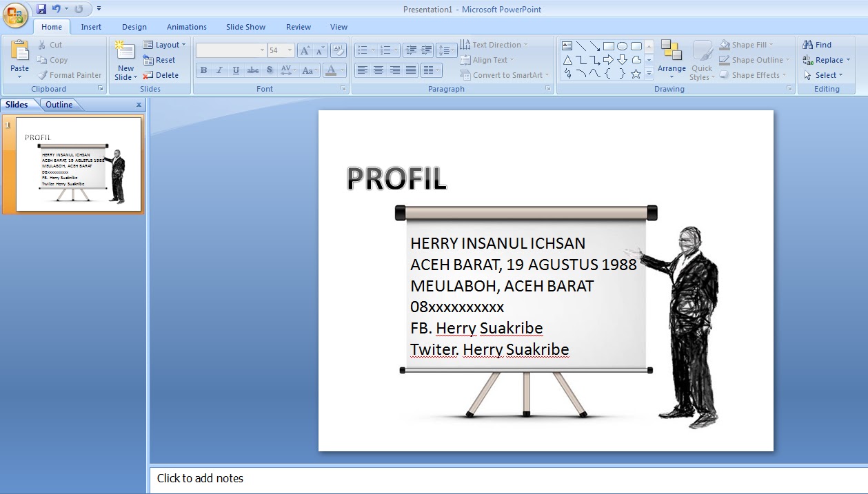Reset the slide layout
Screen dimensions: 868x494
click(x=159, y=60)
